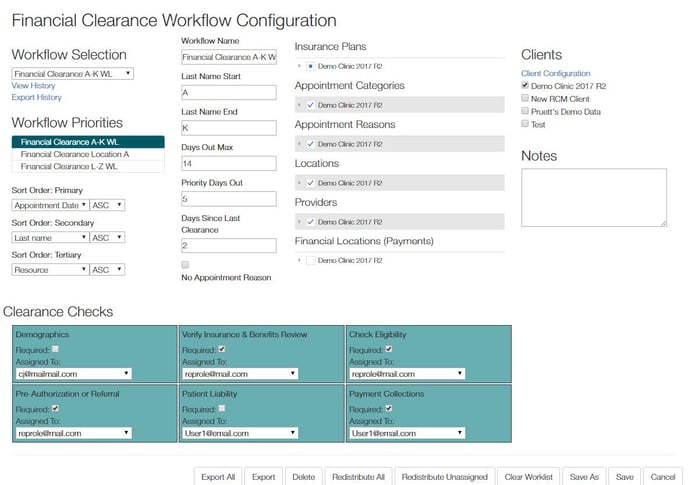Open Demographics Assigned To dropdown
The width and height of the screenshot is (688, 485).
tap(73, 374)
